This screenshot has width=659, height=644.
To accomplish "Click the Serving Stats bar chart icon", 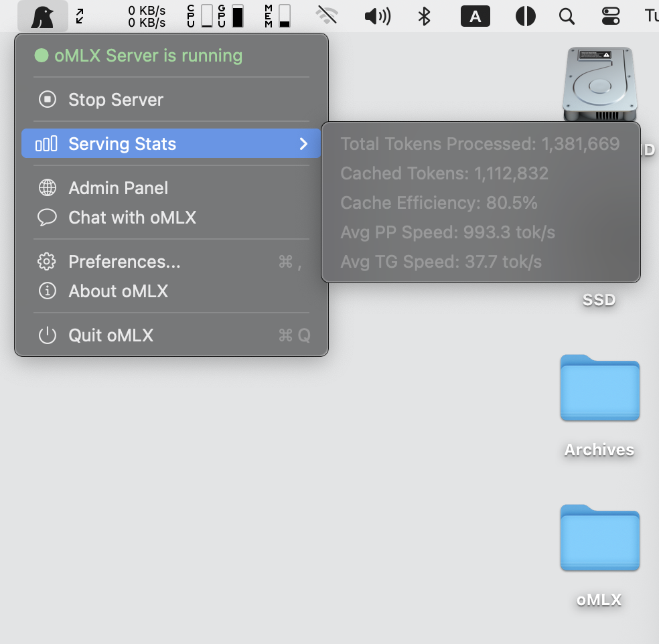I will pos(47,143).
